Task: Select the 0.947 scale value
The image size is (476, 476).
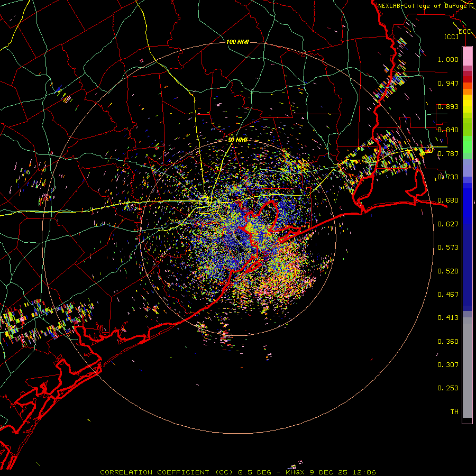Action: [448, 83]
